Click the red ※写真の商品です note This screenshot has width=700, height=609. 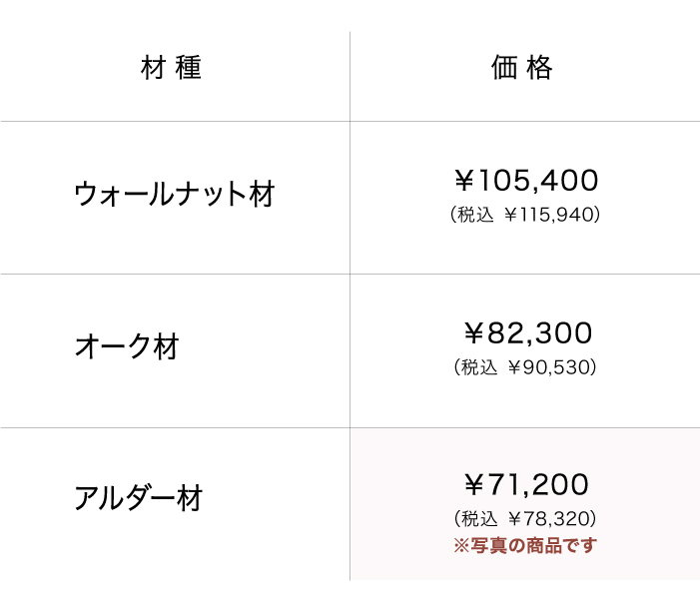525,545
